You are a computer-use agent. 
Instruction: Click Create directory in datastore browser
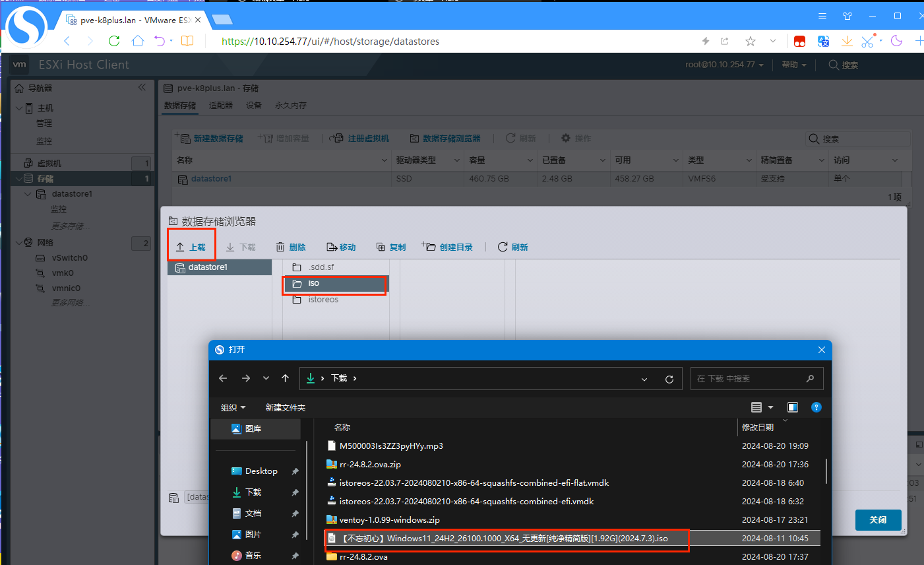point(447,247)
